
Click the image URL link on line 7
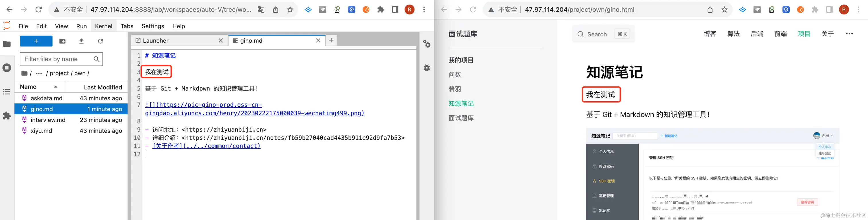click(x=255, y=109)
